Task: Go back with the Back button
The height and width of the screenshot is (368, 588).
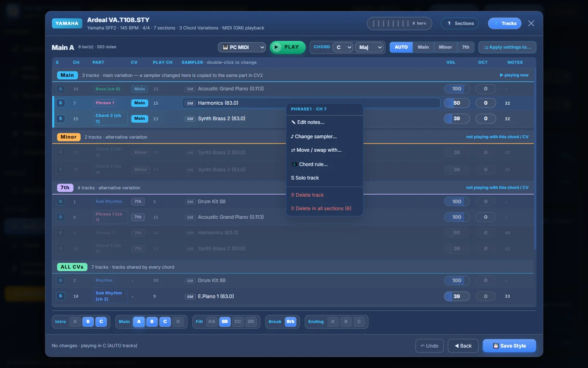Action: 463,346
